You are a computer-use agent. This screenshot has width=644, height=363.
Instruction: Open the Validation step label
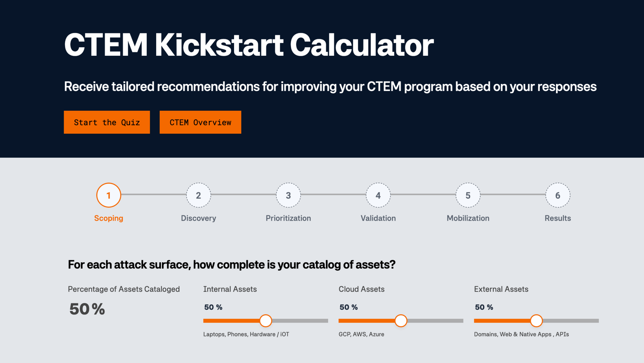point(378,218)
